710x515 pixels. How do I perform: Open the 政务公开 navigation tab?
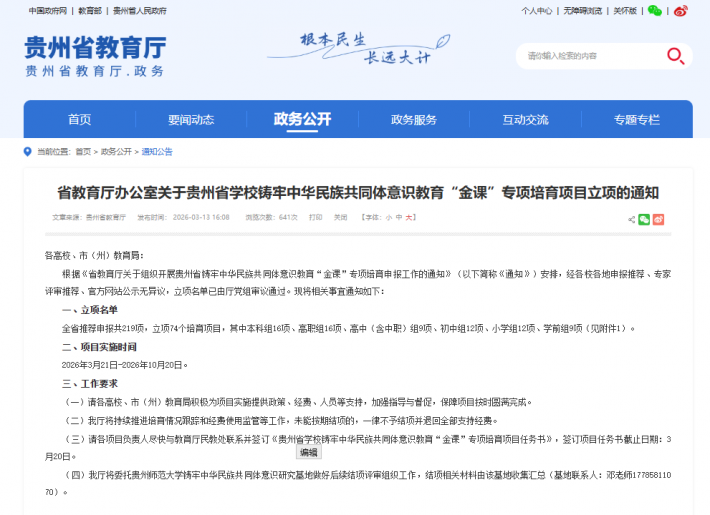[302, 119]
